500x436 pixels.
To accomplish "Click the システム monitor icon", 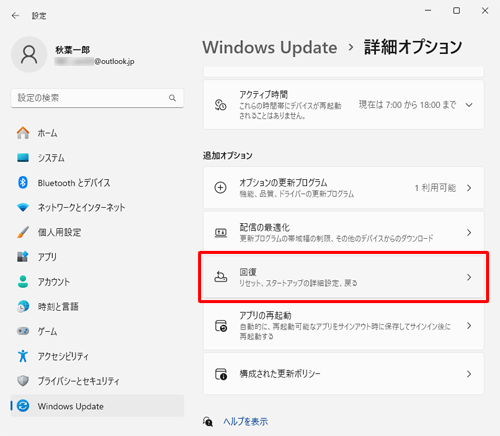I will point(23,158).
